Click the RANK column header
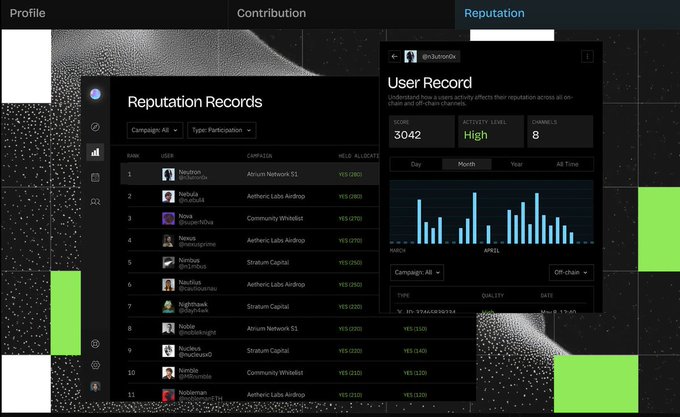680x417 pixels. click(133, 156)
